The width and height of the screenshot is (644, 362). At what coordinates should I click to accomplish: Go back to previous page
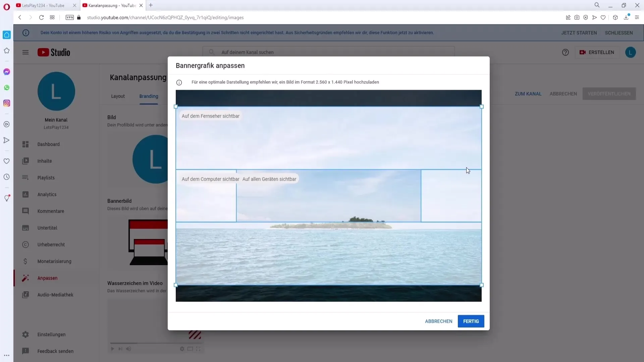pos(20,17)
